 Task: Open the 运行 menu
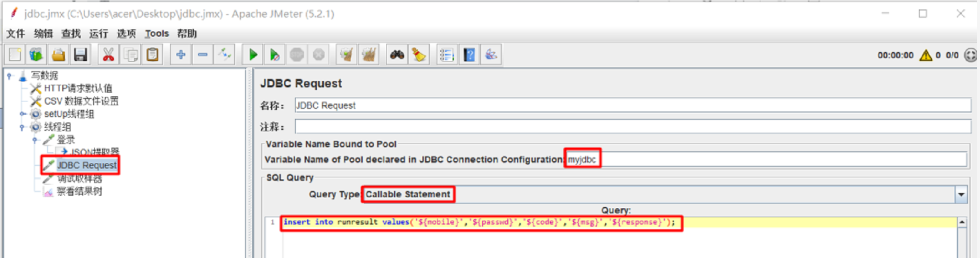click(98, 33)
